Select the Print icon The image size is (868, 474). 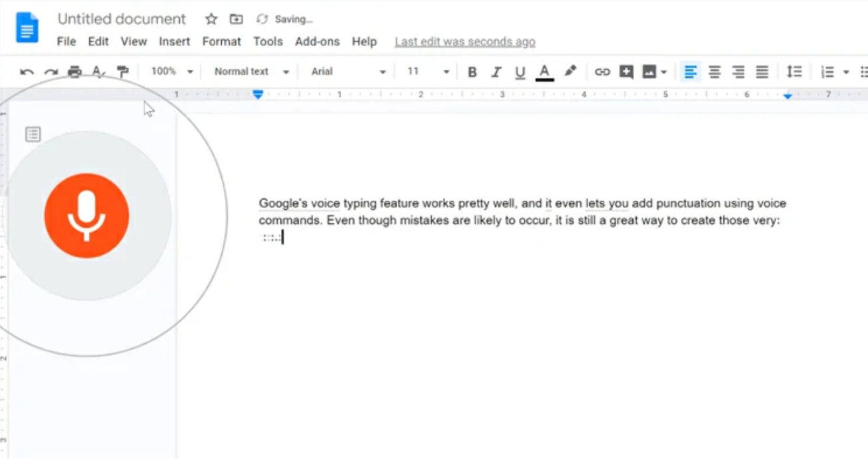(74, 71)
